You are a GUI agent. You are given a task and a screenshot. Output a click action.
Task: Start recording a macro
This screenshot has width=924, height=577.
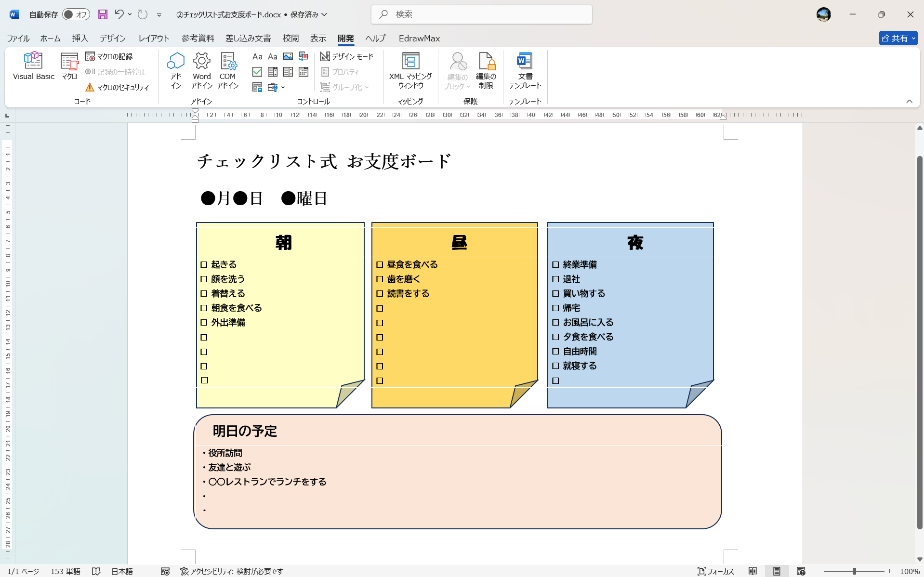tap(110, 56)
